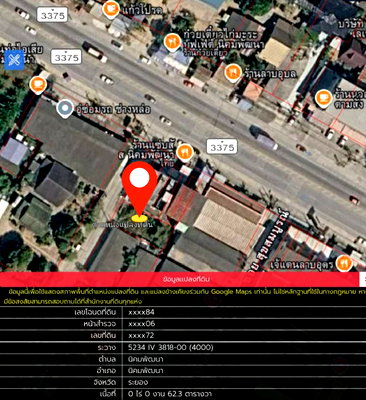Click the เนื้อที่ row label
This screenshot has height=400, width=366.
(107, 394)
